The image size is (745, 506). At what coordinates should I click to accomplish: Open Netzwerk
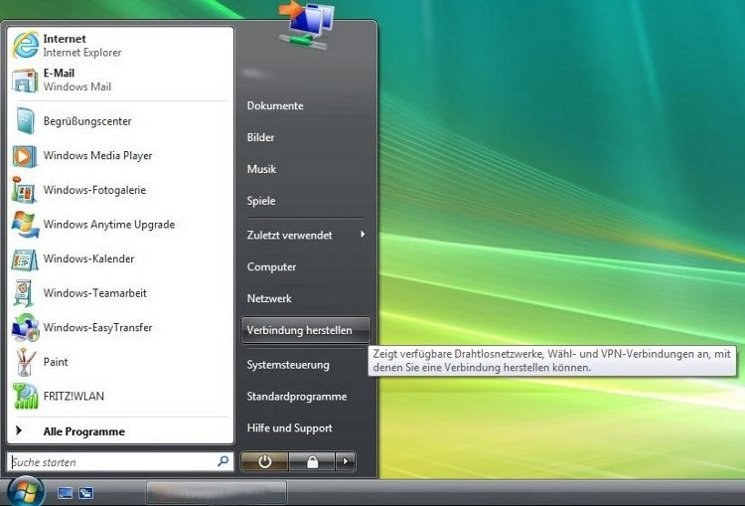[269, 298]
